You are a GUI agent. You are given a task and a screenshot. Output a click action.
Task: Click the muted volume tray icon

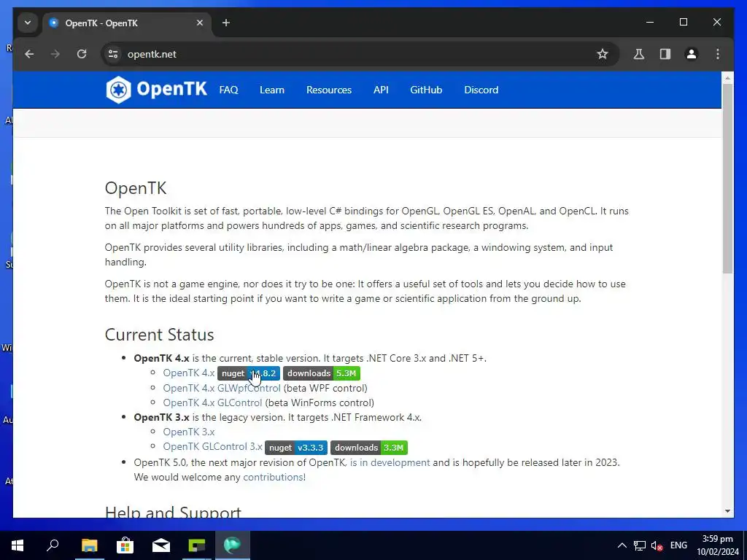pos(657,545)
